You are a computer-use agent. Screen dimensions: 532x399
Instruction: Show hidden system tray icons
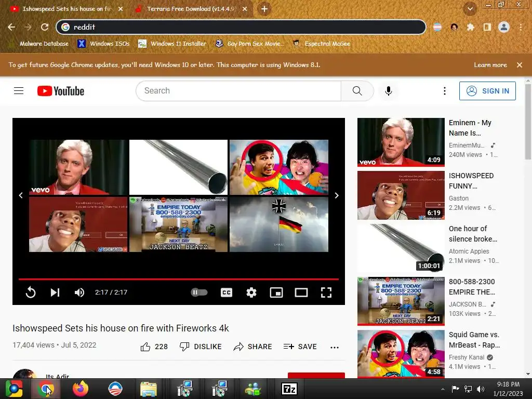(443, 389)
